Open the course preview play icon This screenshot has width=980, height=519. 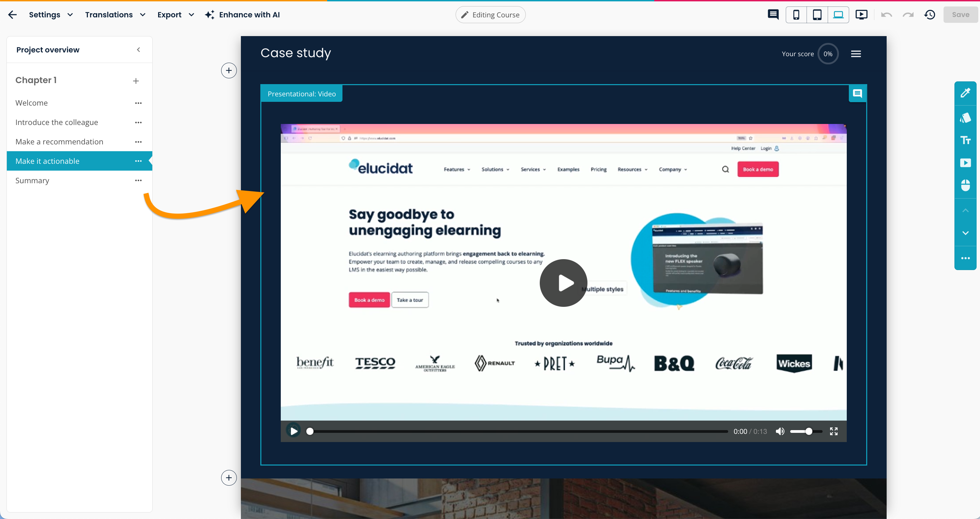(861, 15)
